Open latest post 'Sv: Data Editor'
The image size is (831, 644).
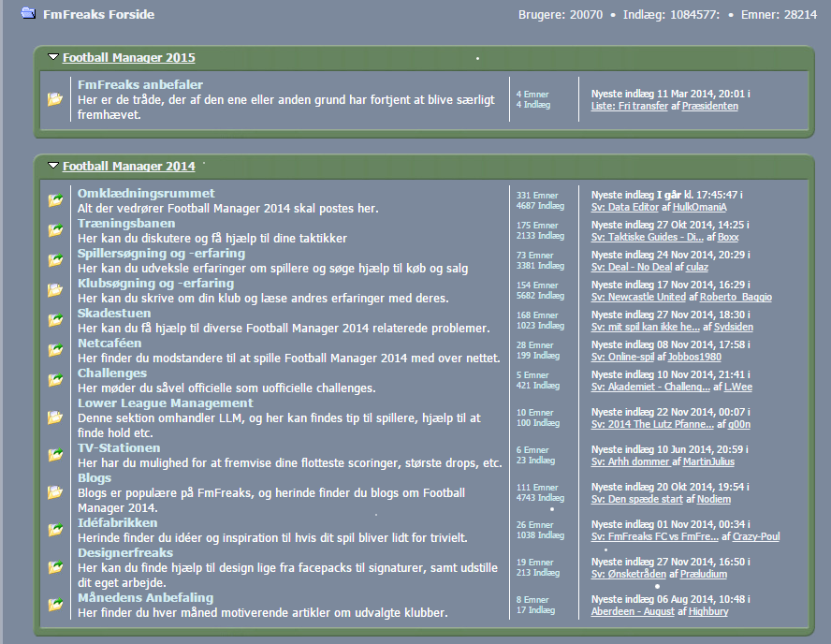pos(625,207)
